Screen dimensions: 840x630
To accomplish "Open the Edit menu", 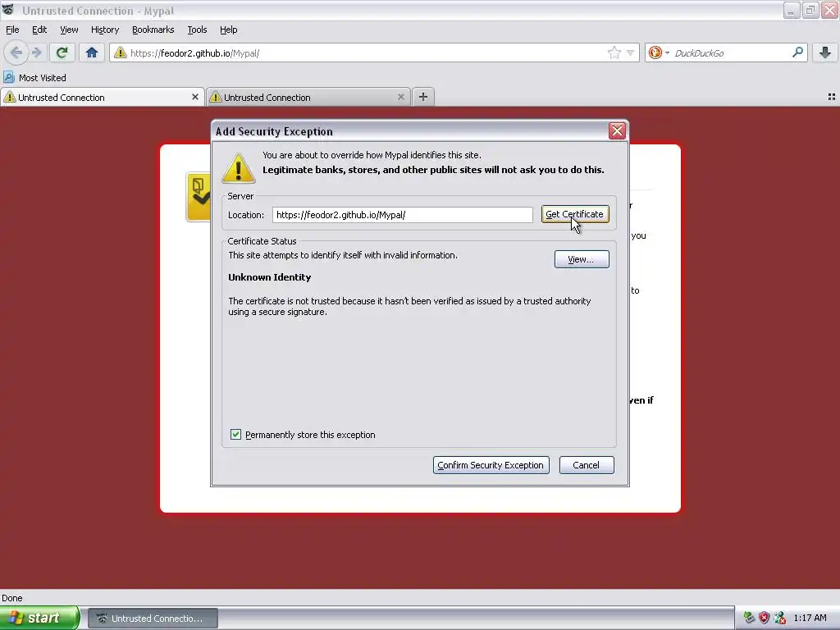I will [39, 30].
